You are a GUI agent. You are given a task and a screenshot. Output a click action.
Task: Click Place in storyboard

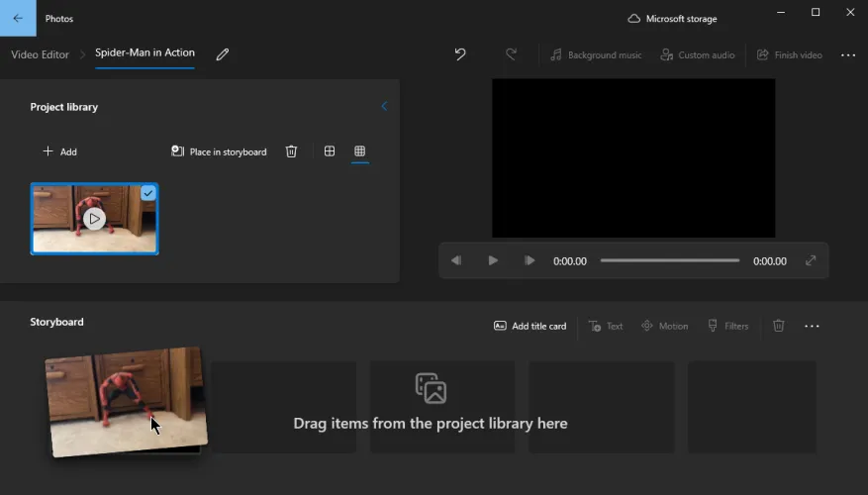pyautogui.click(x=219, y=151)
